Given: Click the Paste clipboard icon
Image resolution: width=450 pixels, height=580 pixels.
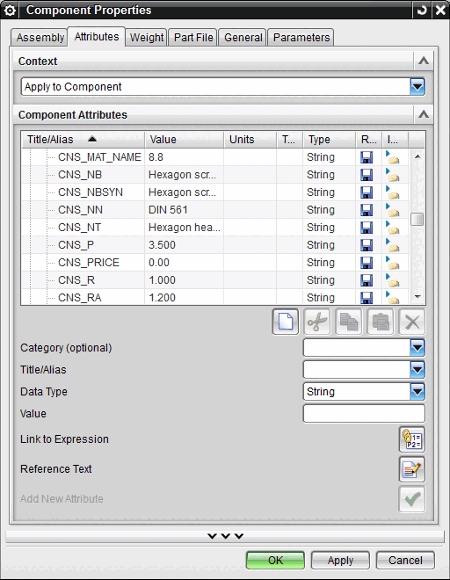Looking at the screenshot, I should pos(380,322).
